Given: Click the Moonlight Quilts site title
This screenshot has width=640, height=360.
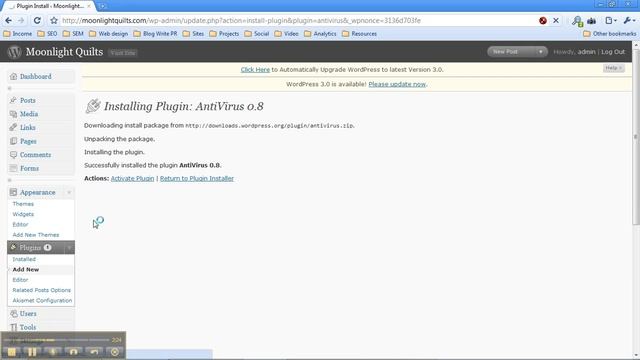Looking at the screenshot, I should tap(64, 52).
